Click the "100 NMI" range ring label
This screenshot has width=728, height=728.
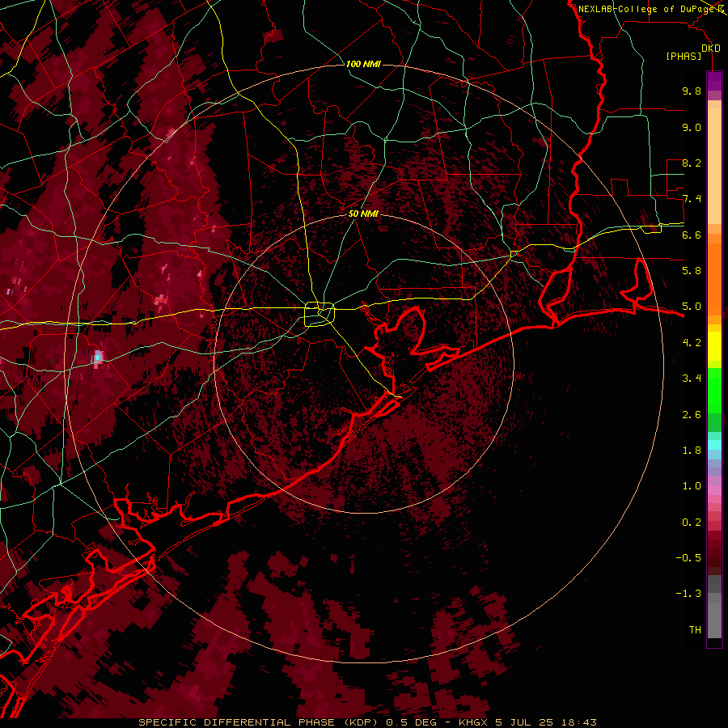363,64
